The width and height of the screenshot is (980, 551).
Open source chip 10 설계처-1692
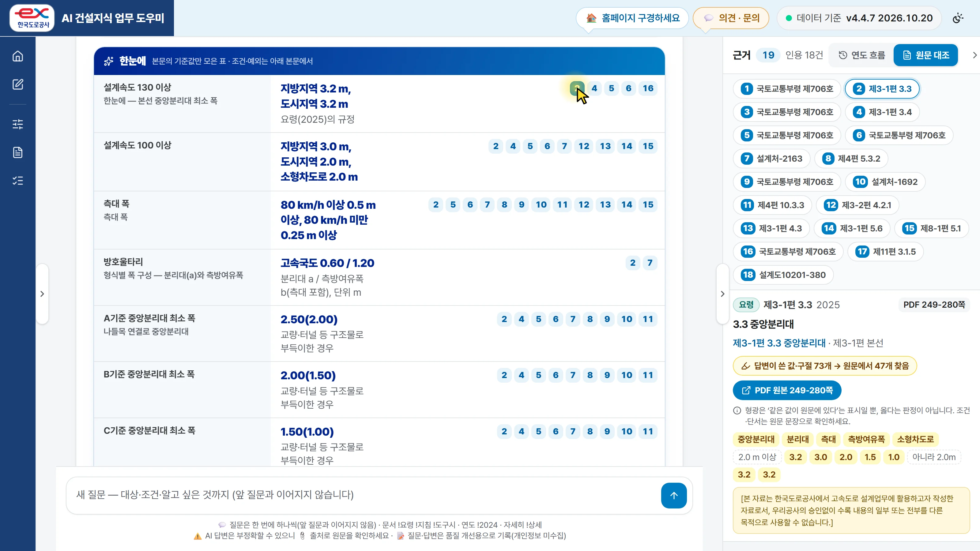pyautogui.click(x=885, y=182)
